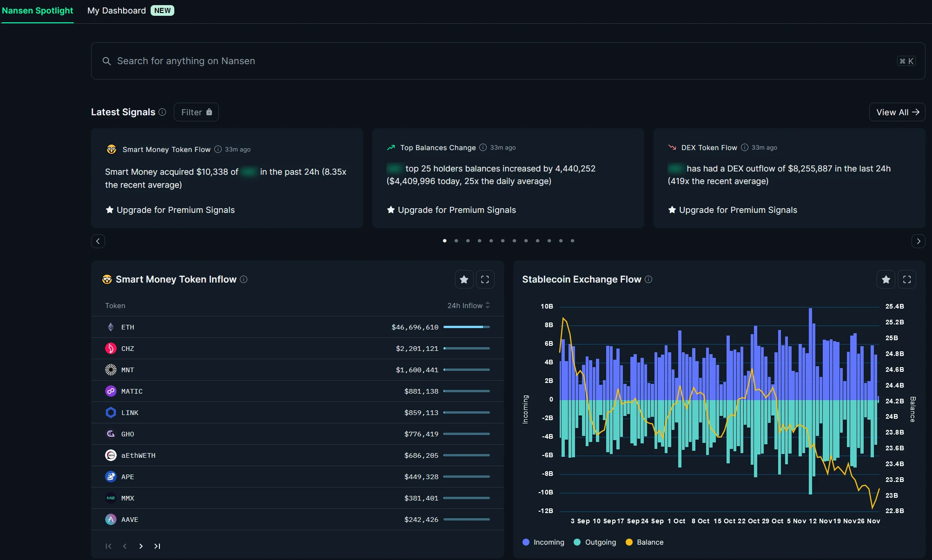The width and height of the screenshot is (932, 560).
Task: Click info icon beside Smart Money Token Inflow
Action: point(244,279)
